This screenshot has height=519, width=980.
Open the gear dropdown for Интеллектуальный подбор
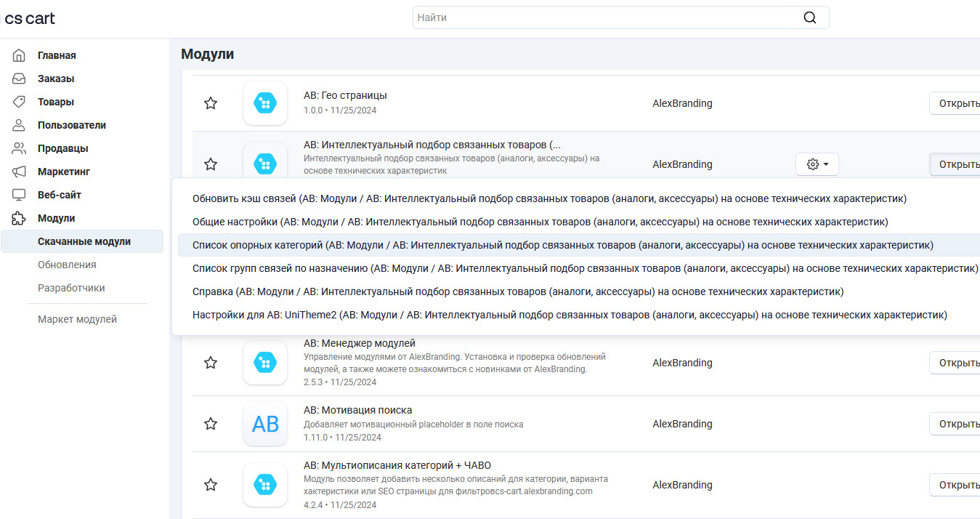[x=817, y=164]
